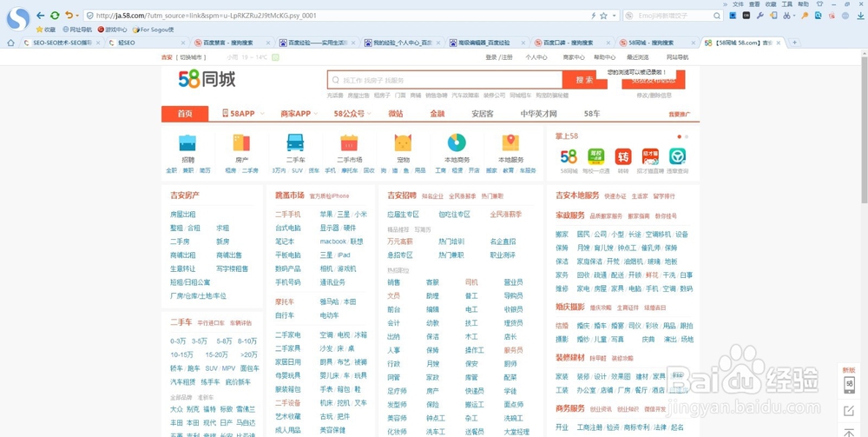The image size is (868, 437).
Task: Click the 结婚 link under 婚庆摄影
Action: tap(562, 326)
